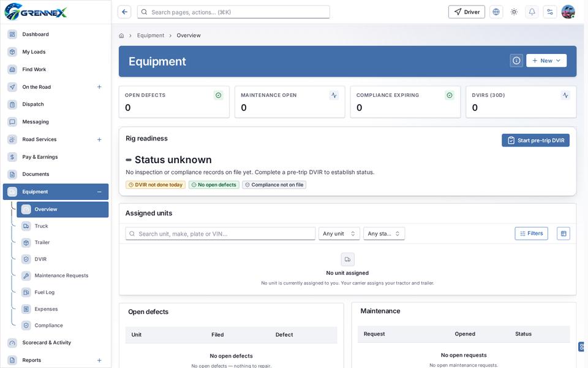Toggle the table columns view icon
Image resolution: width=588 pixels, height=368 pixels.
[563, 234]
